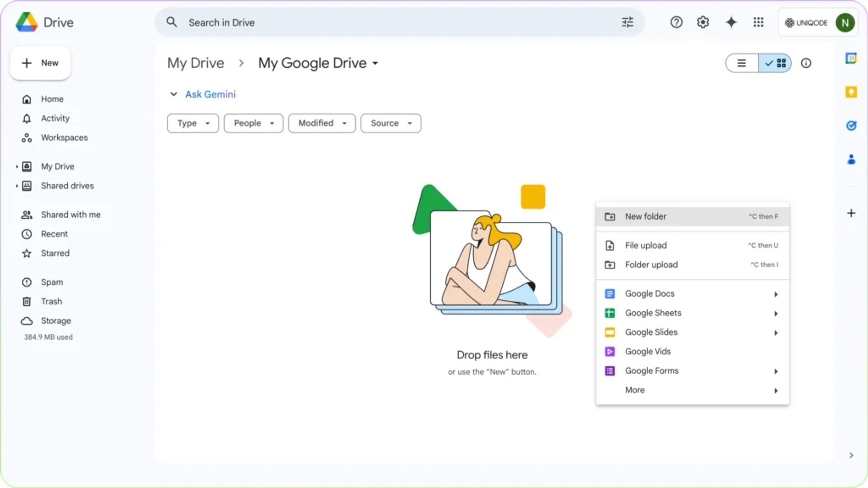View folder details info icon

806,63
